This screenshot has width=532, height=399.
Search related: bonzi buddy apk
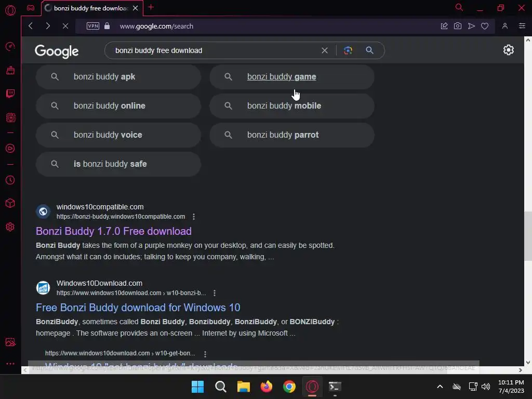[118, 77]
